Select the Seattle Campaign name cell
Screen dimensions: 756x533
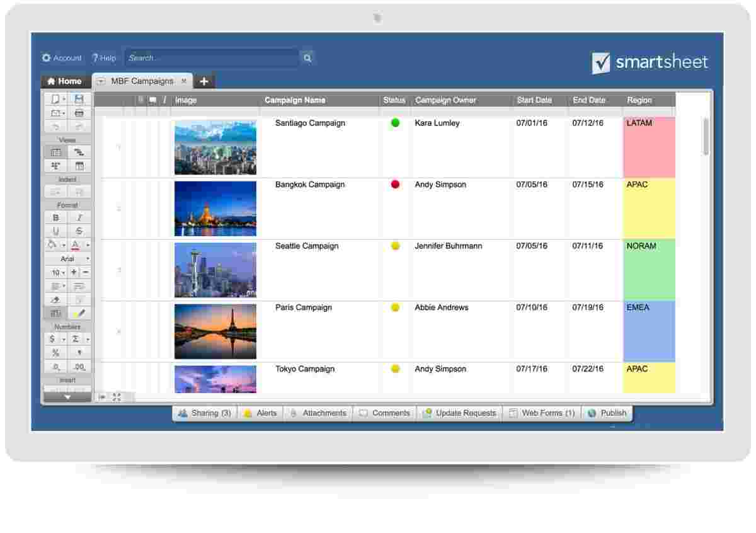[319, 270]
